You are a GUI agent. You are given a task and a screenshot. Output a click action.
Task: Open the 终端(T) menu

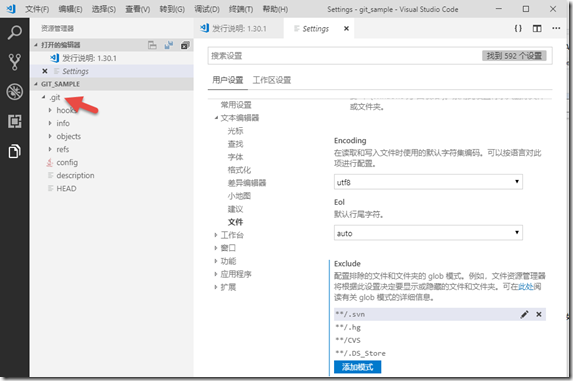[241, 9]
